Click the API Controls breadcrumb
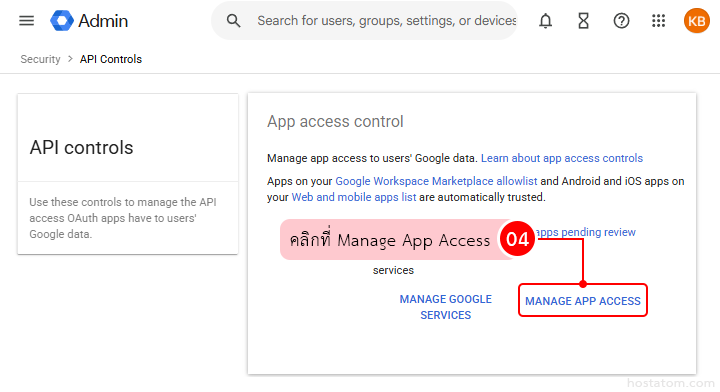 point(111,59)
